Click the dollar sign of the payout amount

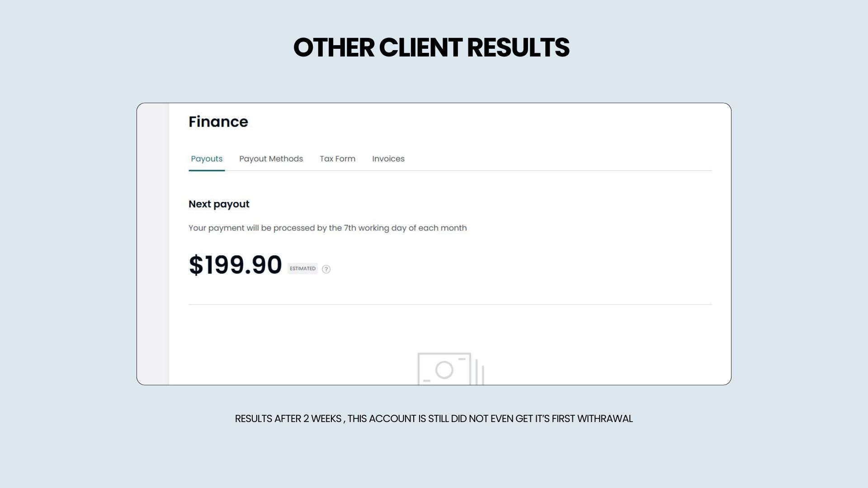196,265
